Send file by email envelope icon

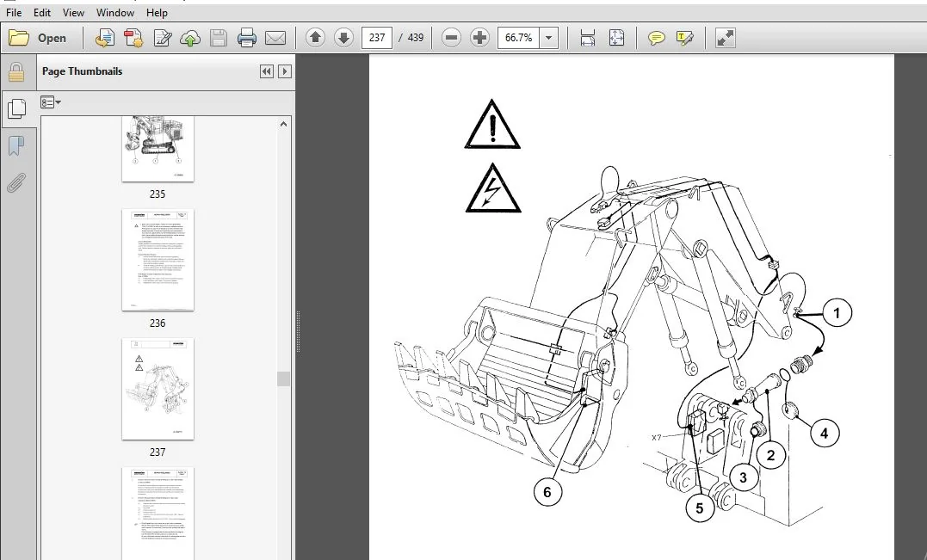(x=275, y=38)
